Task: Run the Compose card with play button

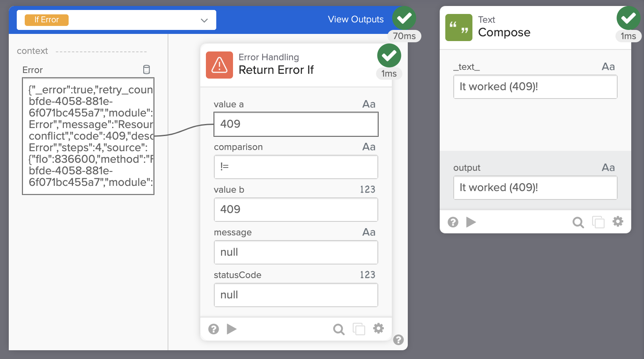Action: [x=471, y=222]
